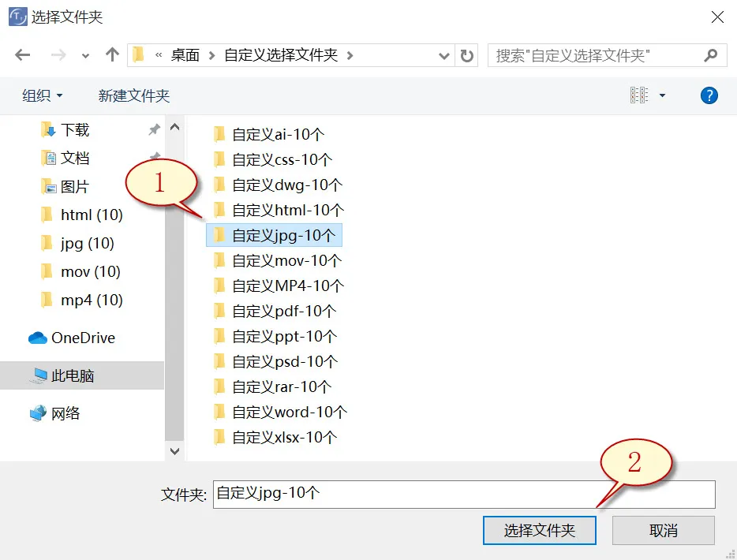Screen dimensions: 737x560
Task: Click the folder list scrollbar down arrow
Action: 174,451
